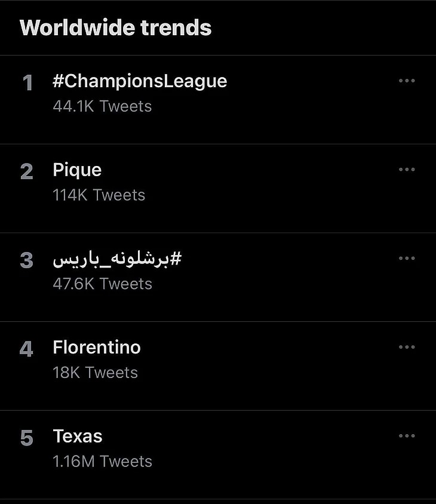Open the Texas trending topic

(x=78, y=437)
